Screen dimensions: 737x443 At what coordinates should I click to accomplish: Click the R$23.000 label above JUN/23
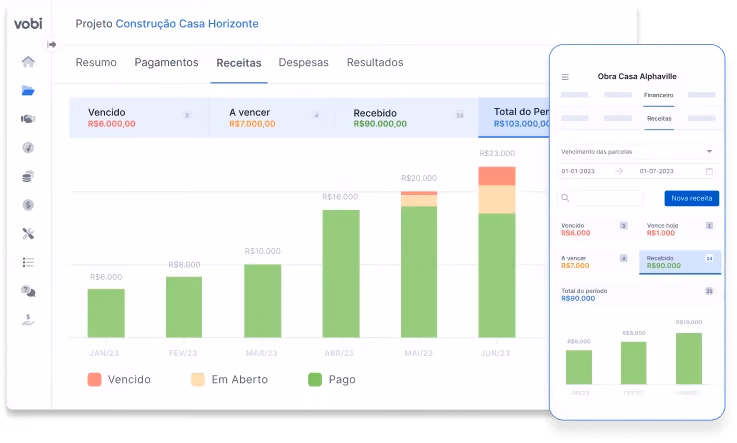click(497, 153)
